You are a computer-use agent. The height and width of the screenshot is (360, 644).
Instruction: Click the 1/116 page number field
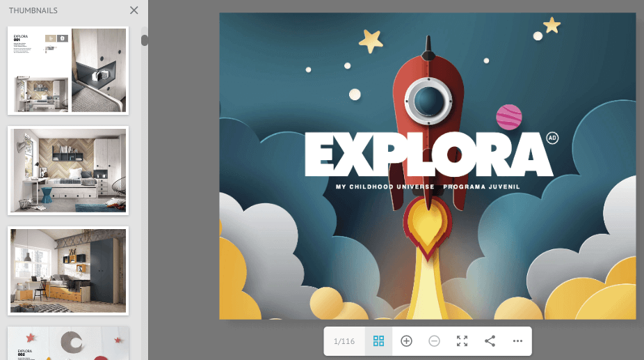click(344, 341)
